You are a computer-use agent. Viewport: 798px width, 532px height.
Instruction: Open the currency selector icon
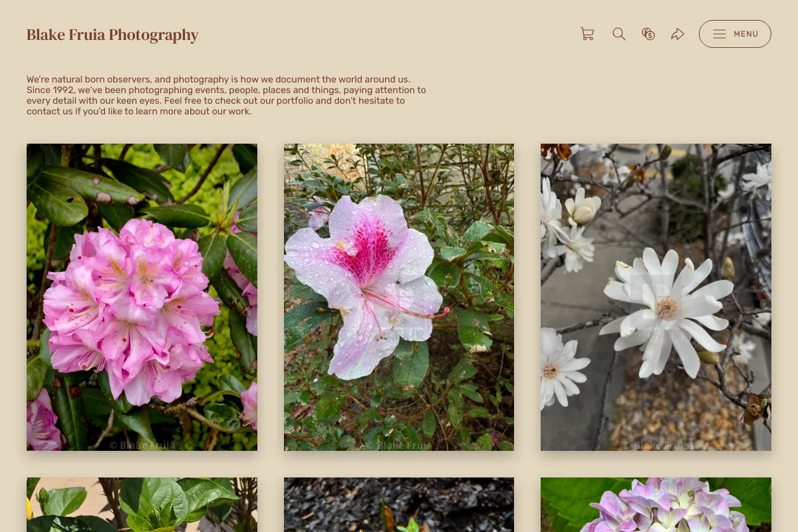coord(648,34)
